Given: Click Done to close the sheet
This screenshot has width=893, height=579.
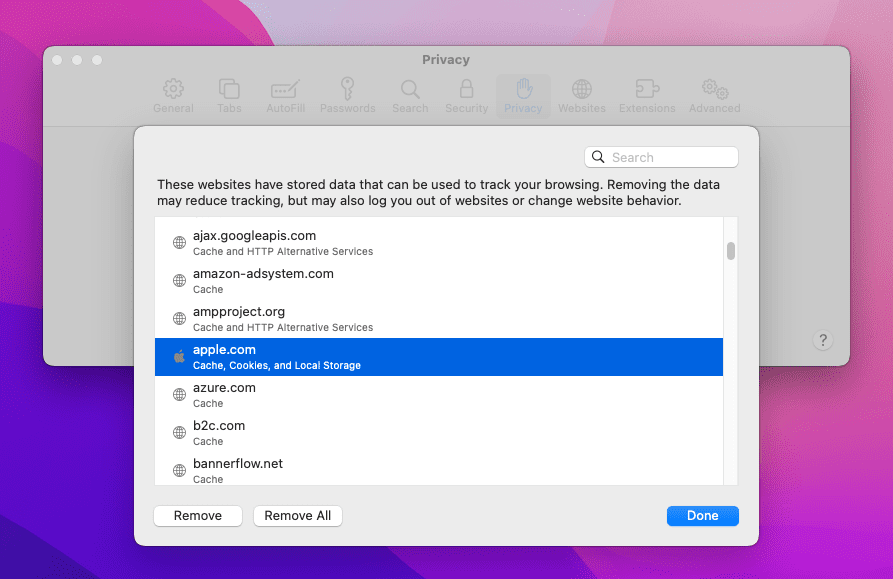Looking at the screenshot, I should click(x=702, y=516).
